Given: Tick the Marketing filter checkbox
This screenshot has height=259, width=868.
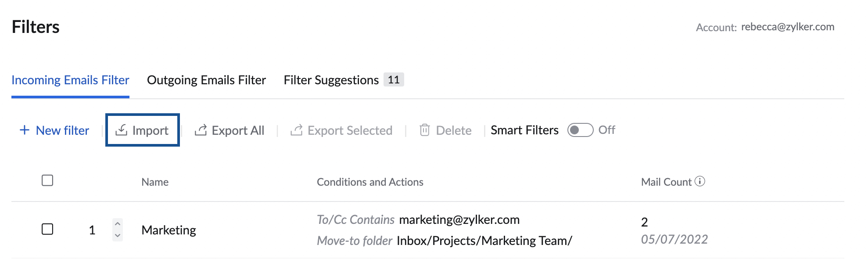Looking at the screenshot, I should point(47,229).
